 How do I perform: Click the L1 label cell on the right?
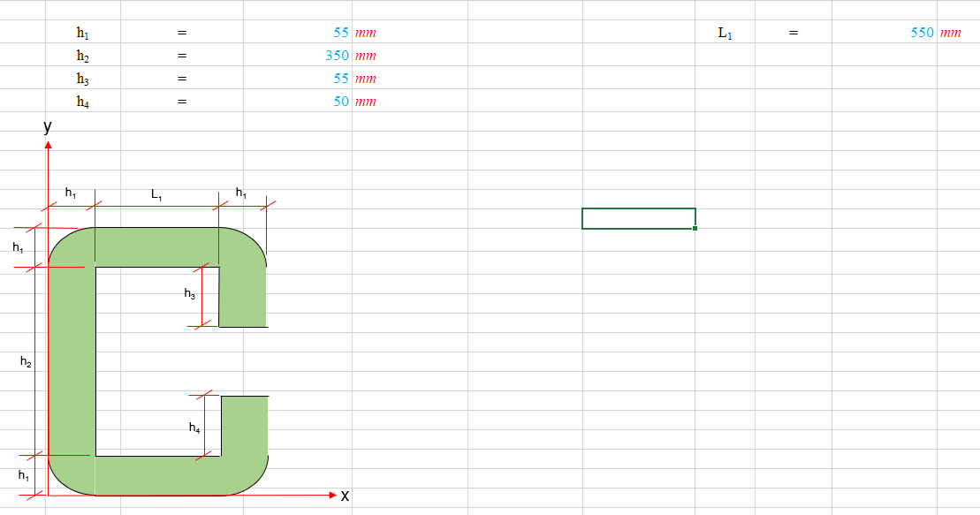pyautogui.click(x=723, y=33)
